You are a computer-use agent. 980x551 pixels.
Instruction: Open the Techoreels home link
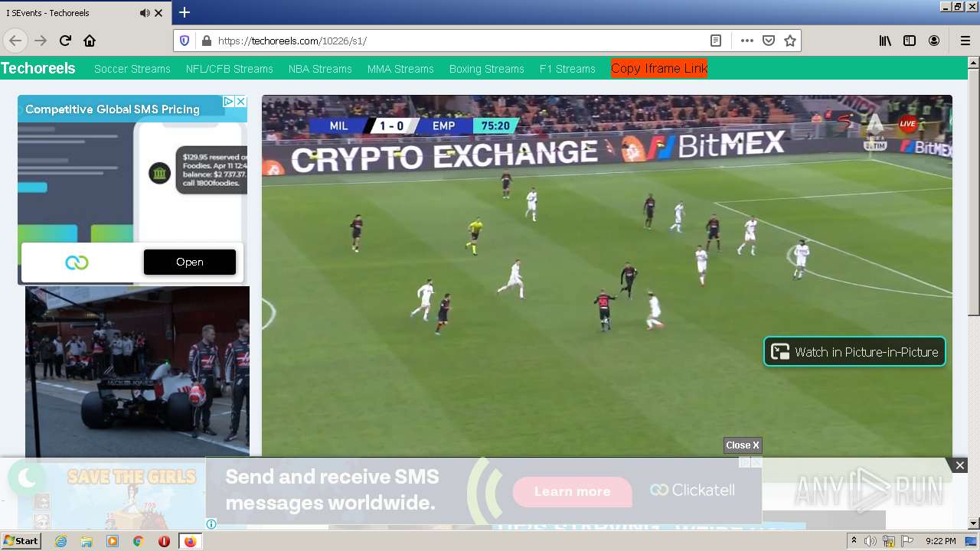[38, 68]
